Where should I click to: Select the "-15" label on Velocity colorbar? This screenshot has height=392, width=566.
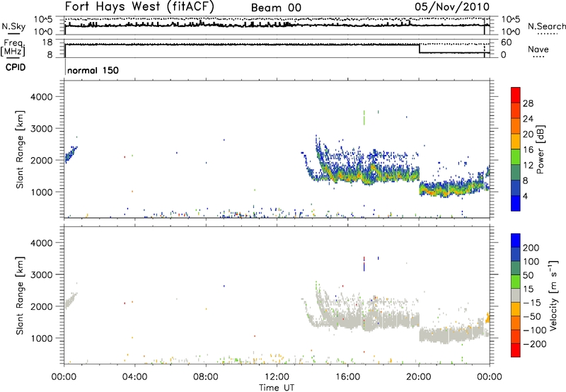point(531,303)
